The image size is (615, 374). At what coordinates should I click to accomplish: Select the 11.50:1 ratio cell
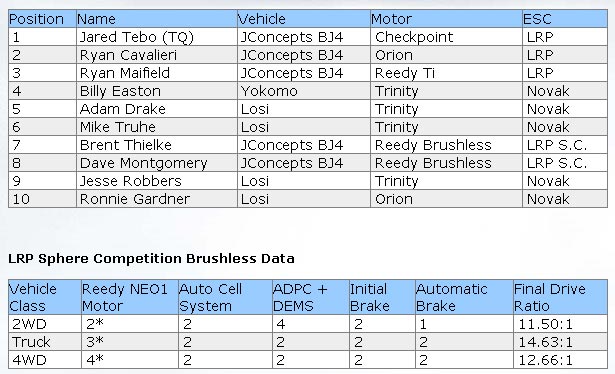tap(560, 324)
